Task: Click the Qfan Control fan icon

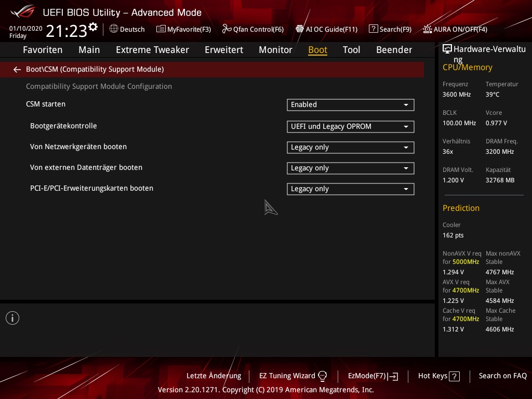Action: 227,29
